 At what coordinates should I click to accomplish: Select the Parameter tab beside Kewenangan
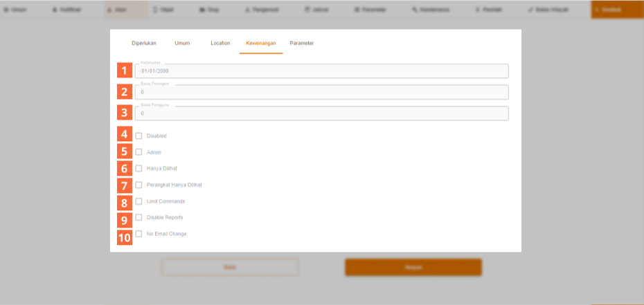[x=302, y=43]
